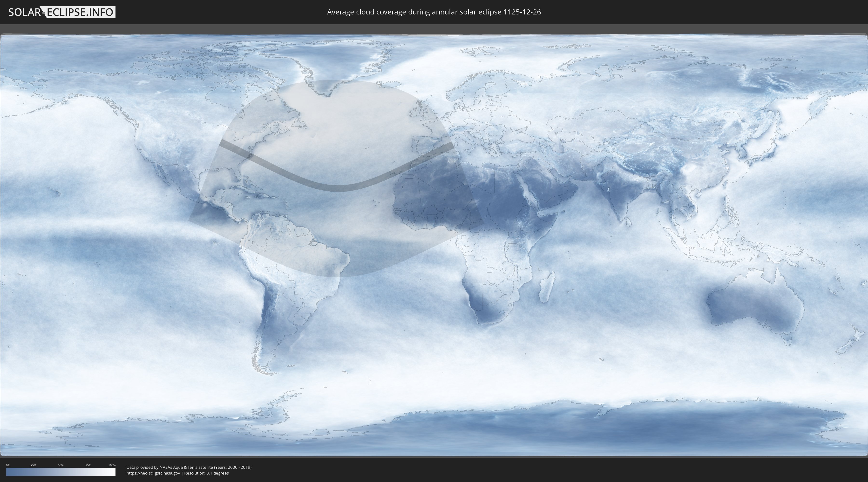The height and width of the screenshot is (482, 868).
Task: Click the 0% legend label
Action: [x=8, y=465]
